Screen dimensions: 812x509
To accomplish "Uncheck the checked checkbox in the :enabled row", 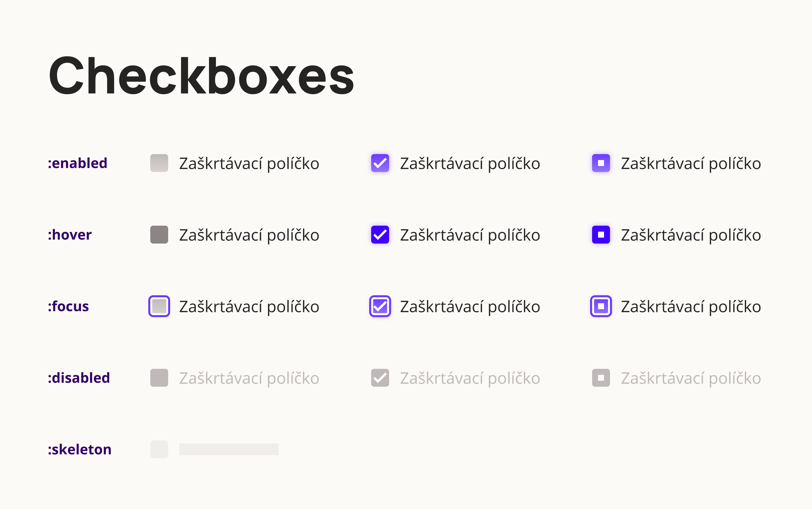I will coord(380,163).
